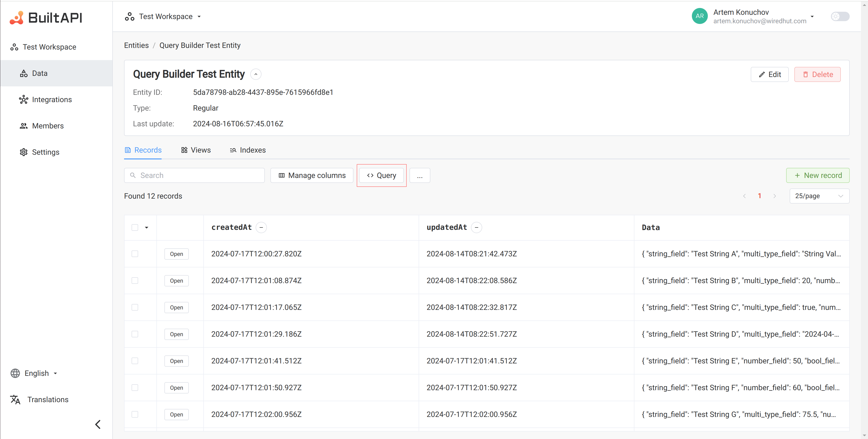Click workspace nodes icon in header
868x439 pixels.
[x=129, y=16]
